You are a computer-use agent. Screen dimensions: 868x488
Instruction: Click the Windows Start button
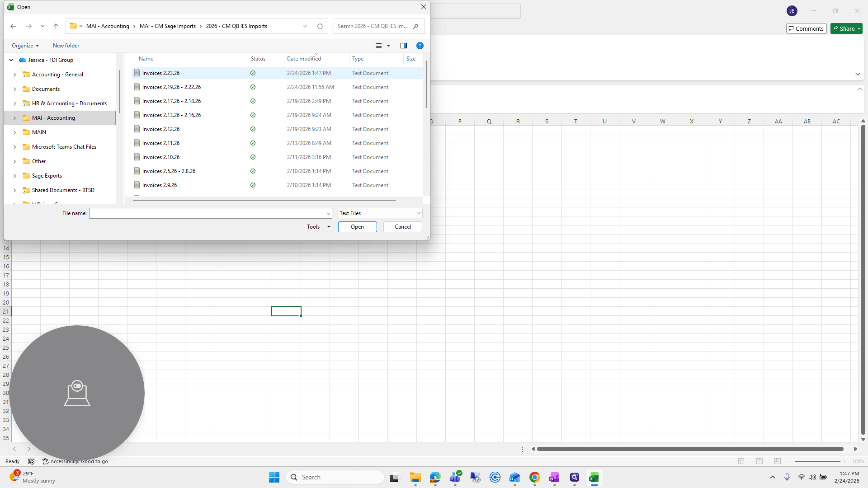point(274,477)
